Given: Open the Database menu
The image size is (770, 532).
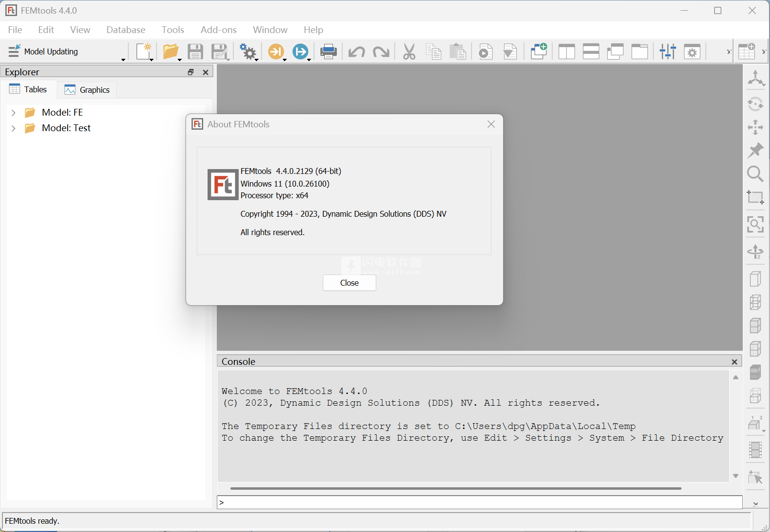Looking at the screenshot, I should tap(126, 30).
